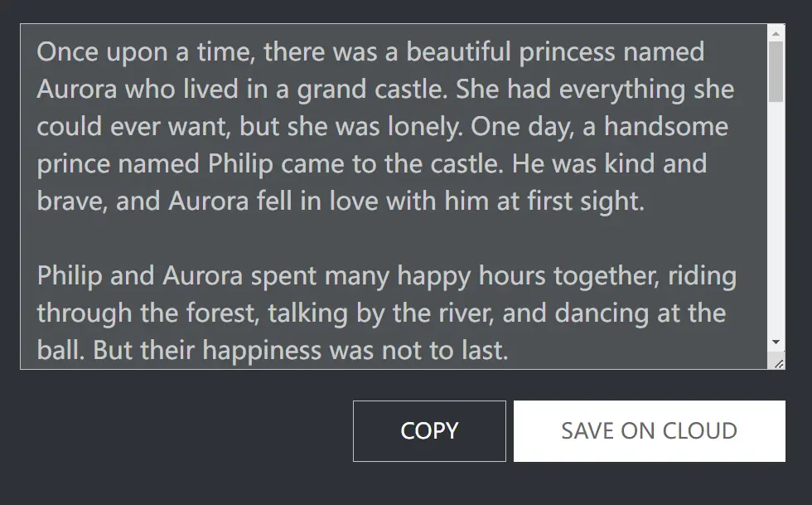Click the scrollbar up arrow
The height and width of the screenshot is (505, 812).
click(774, 34)
